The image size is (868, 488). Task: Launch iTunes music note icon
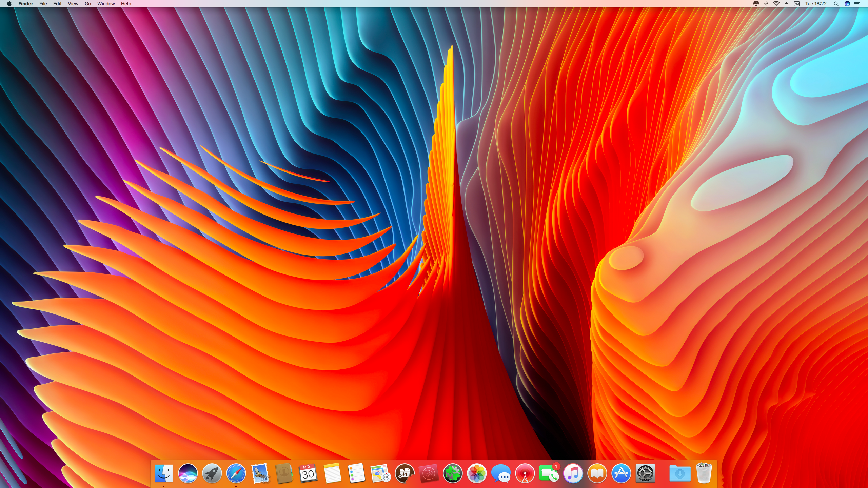click(573, 473)
